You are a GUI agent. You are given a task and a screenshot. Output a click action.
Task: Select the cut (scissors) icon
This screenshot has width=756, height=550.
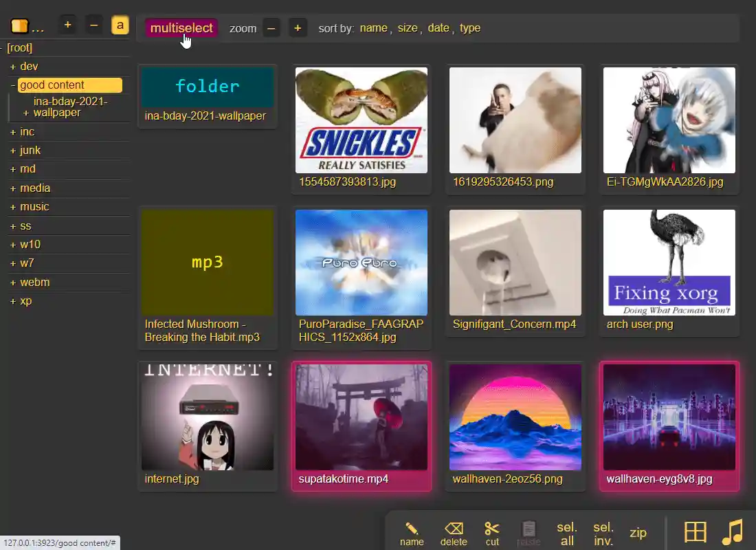492,527
